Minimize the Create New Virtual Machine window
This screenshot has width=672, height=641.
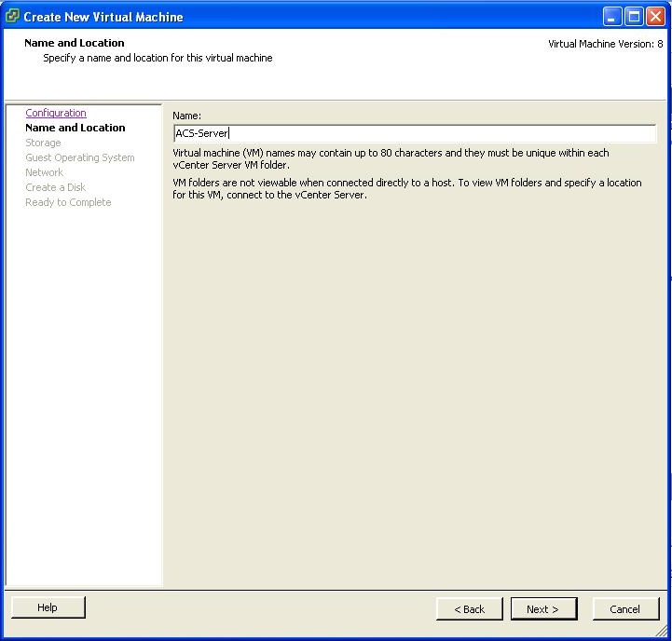pyautogui.click(x=612, y=16)
